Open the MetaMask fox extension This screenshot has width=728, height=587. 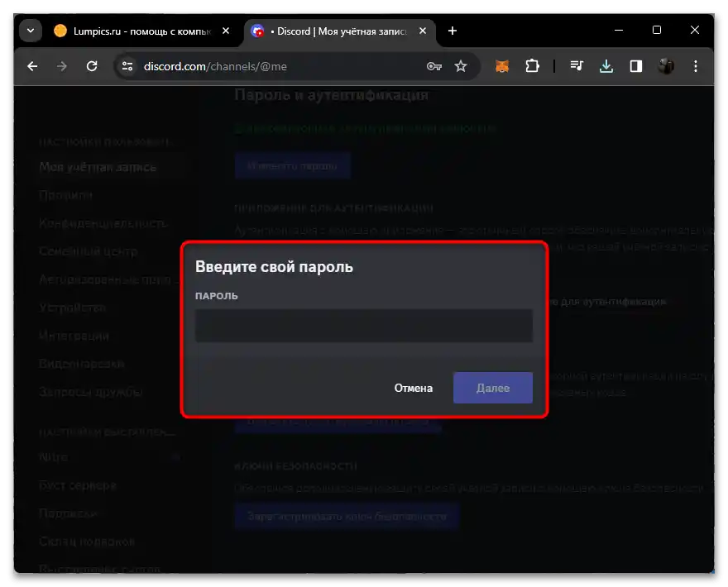pyautogui.click(x=502, y=66)
